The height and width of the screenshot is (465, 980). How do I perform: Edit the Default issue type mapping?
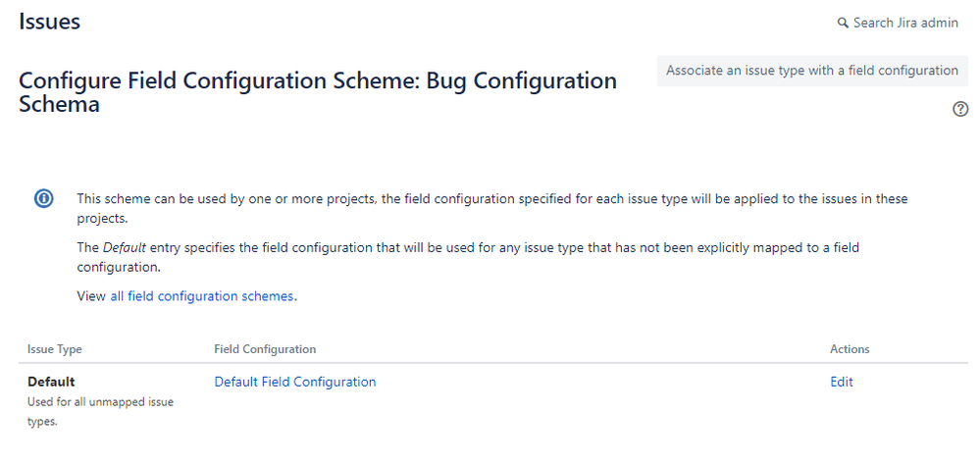pyautogui.click(x=842, y=382)
